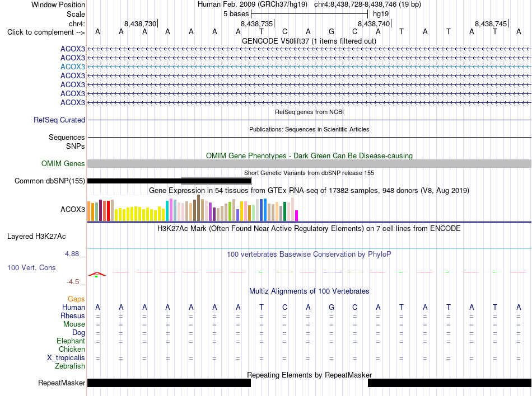The height and width of the screenshot is (396, 532).
Task: Click the '5 bases' scale bar label
Action: 236,14
